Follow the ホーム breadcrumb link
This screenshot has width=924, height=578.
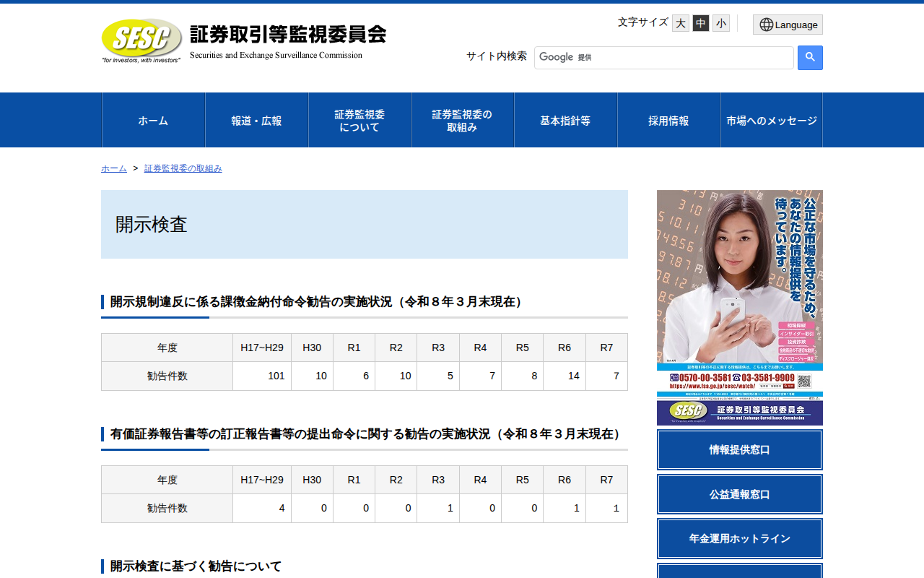coord(114,168)
